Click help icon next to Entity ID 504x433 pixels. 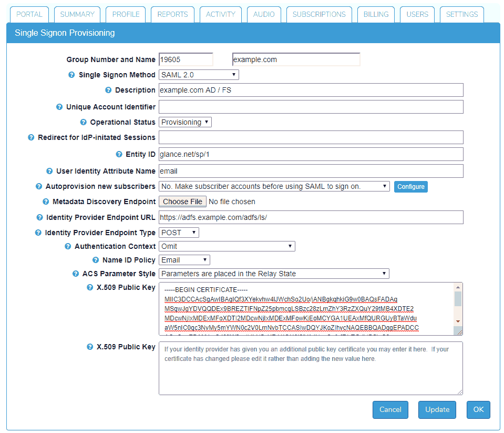point(119,154)
